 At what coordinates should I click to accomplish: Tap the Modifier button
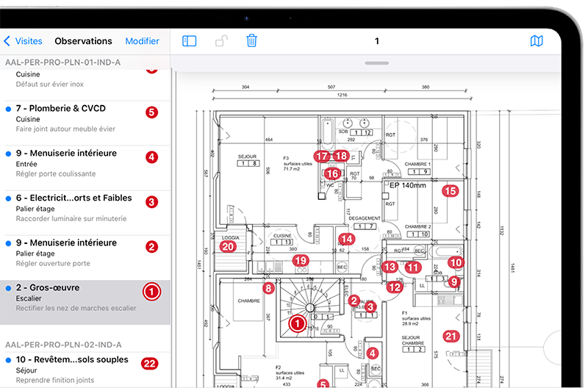tap(142, 41)
